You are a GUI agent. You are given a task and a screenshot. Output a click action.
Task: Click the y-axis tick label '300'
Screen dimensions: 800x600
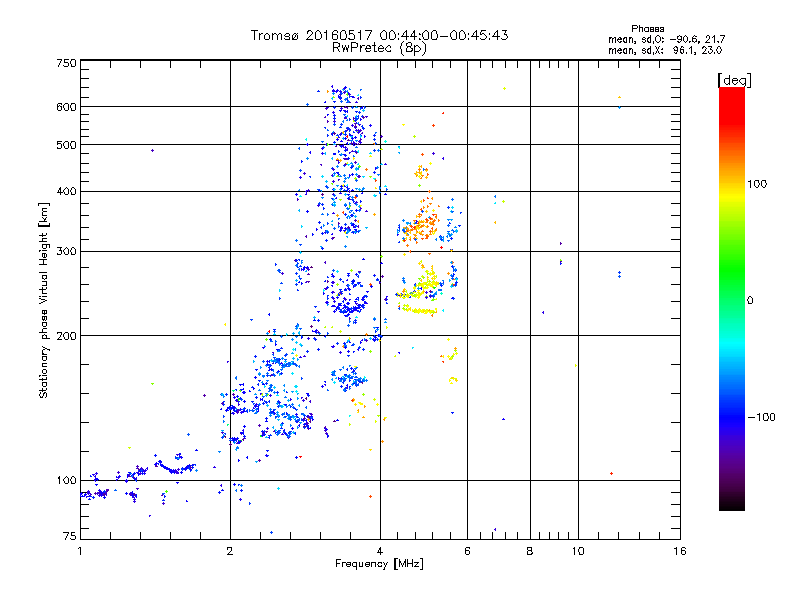pos(66,251)
